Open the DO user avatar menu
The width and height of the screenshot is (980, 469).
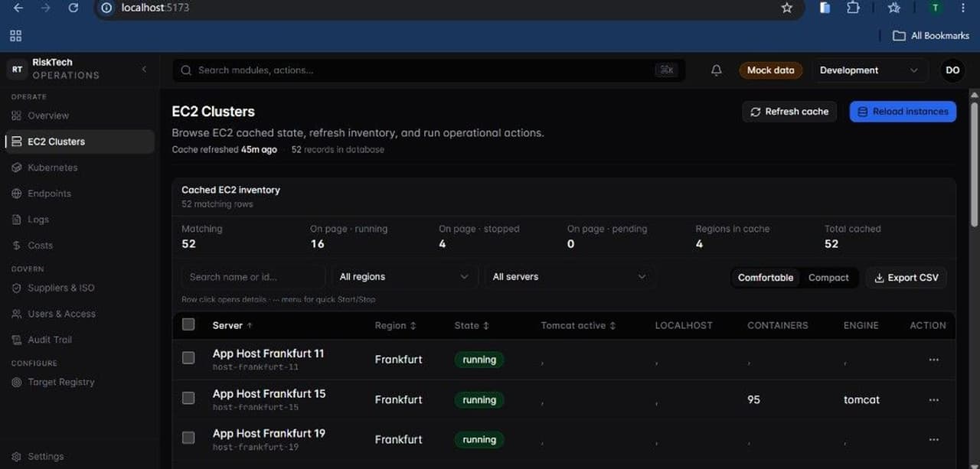[x=952, y=70]
